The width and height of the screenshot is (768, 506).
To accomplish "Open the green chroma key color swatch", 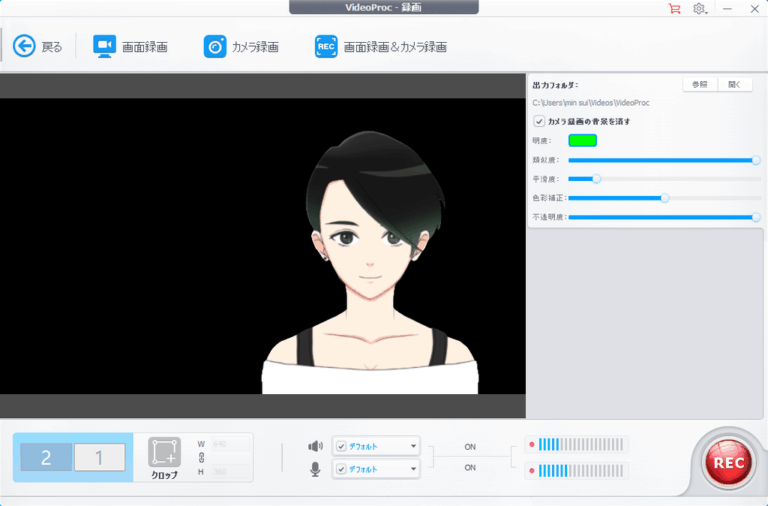I will coord(582,140).
